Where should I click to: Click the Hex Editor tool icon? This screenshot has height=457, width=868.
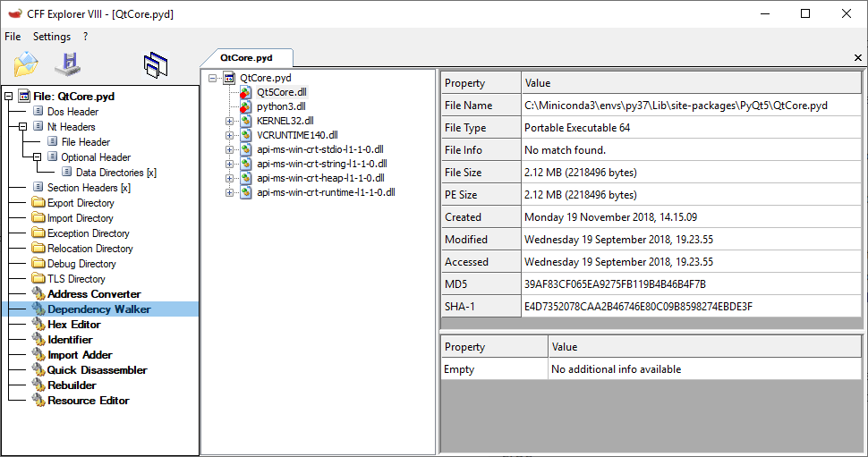tap(38, 325)
